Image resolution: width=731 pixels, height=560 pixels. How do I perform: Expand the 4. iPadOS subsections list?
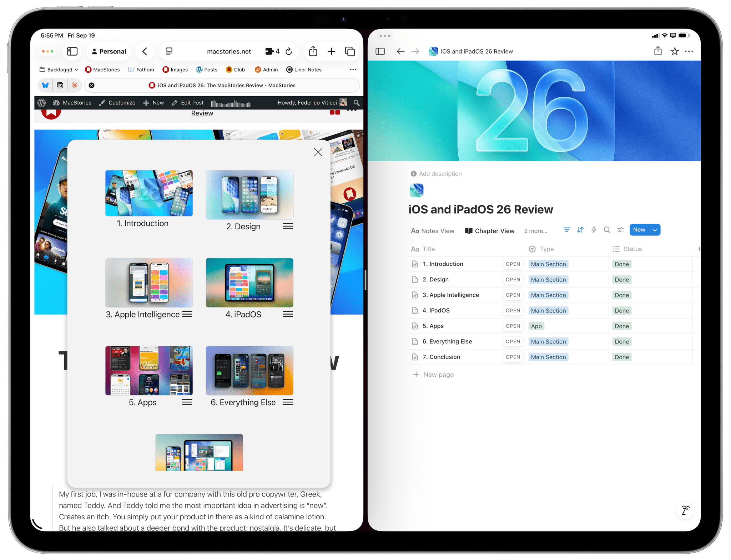[288, 314]
